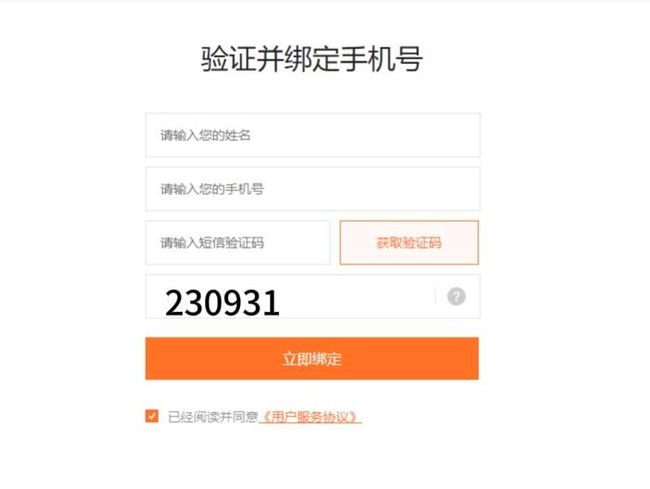The image size is (650, 489).
Task: Click the 获取验证码 button
Action: click(409, 242)
